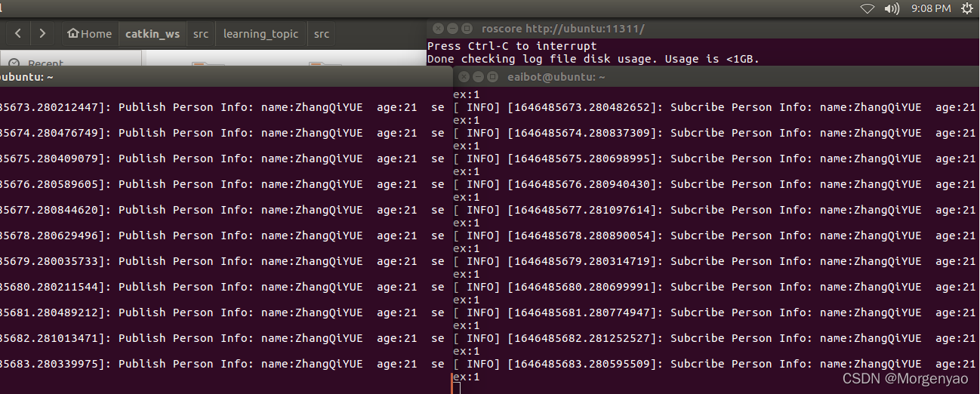This screenshot has width=980, height=394.
Task: Click Publish line with timestamp 35678.280629496
Action: (x=222, y=235)
